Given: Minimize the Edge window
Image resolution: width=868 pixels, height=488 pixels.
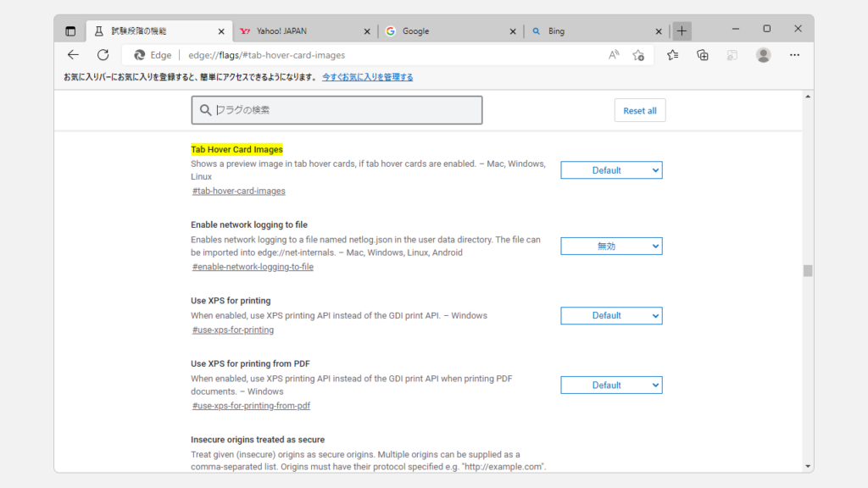Looking at the screenshot, I should (735, 29).
